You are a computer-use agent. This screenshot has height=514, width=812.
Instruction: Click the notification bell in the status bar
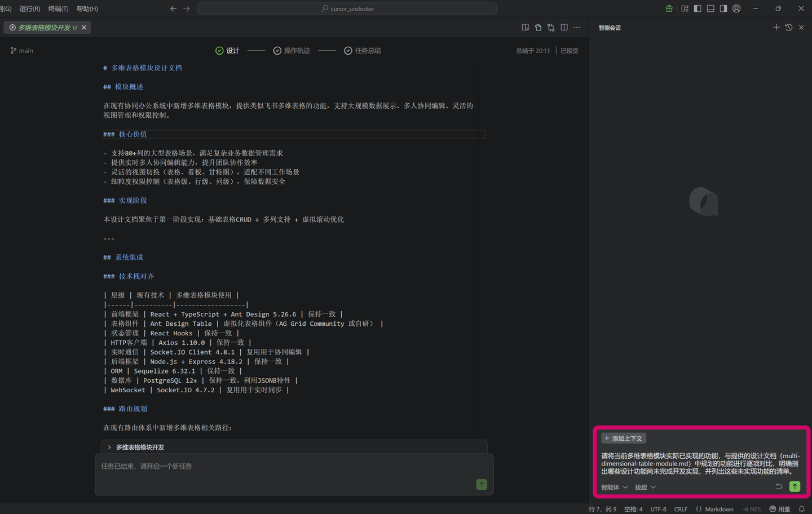click(x=801, y=509)
